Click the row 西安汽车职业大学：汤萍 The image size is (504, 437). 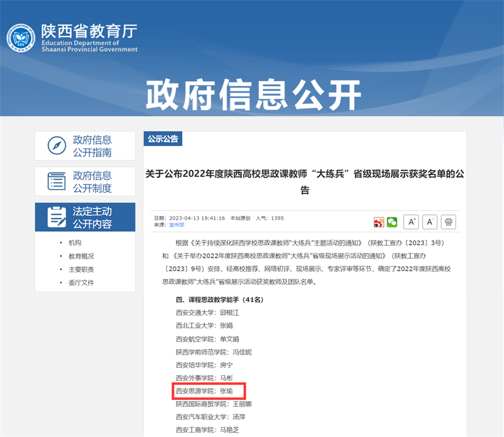210,417
